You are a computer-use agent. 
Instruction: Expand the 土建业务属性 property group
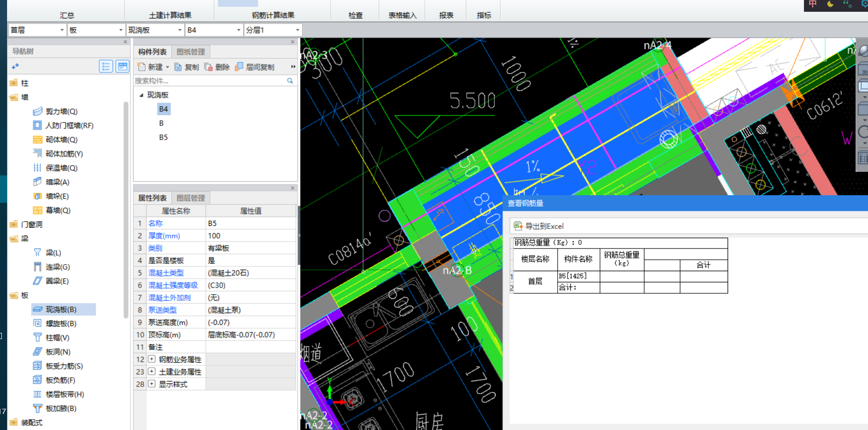click(152, 372)
